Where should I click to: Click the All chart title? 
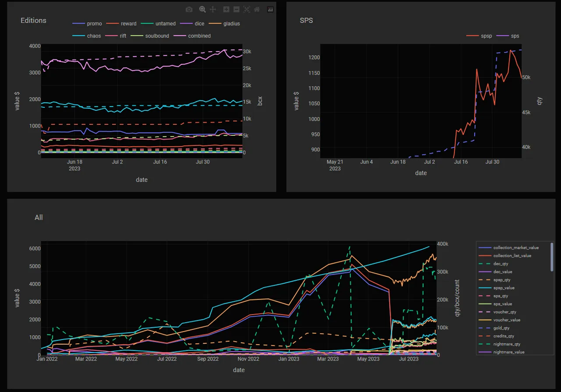(39, 217)
